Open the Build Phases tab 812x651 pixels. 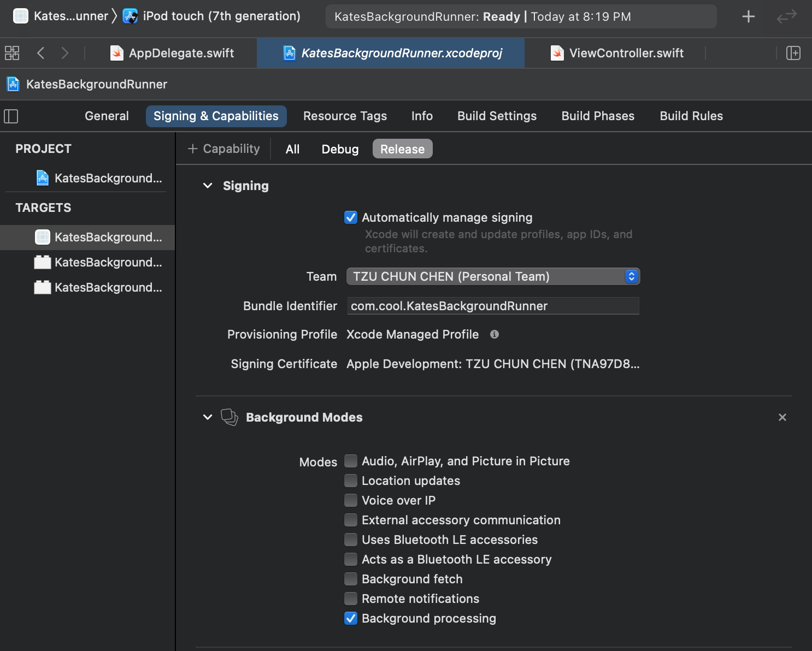tap(598, 116)
